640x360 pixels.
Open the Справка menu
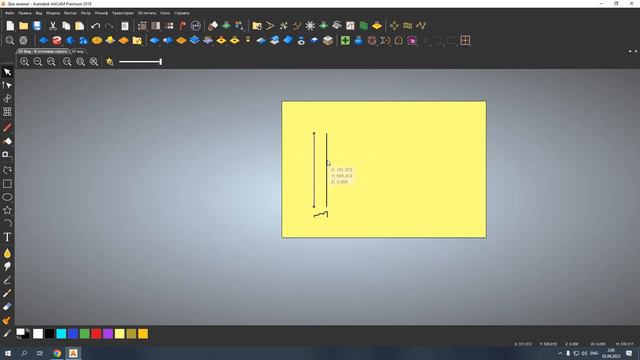182,13
